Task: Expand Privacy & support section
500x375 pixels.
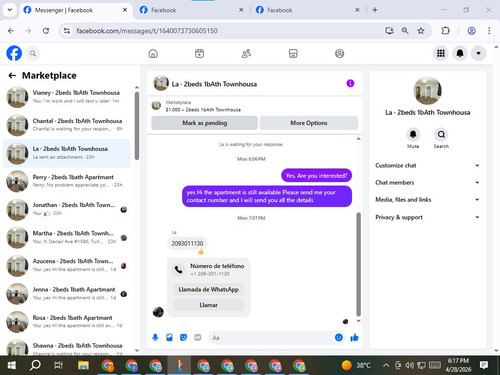Action: 427,217
